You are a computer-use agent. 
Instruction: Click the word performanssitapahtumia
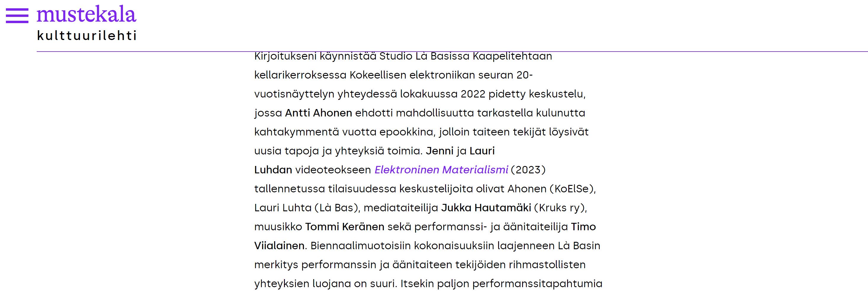point(537,284)
